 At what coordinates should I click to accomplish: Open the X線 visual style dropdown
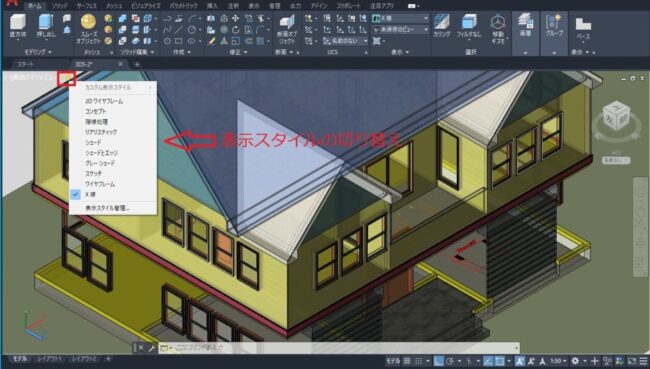[x=400, y=19]
